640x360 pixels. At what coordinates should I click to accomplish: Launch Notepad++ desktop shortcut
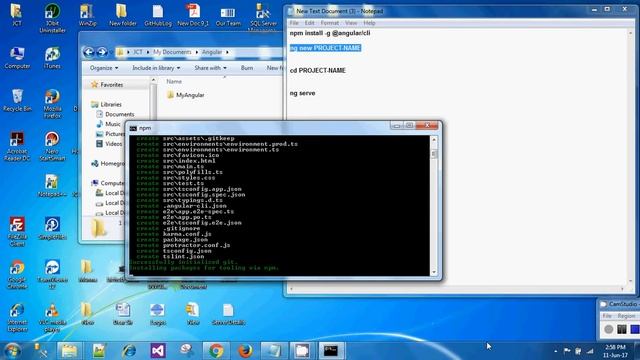click(x=52, y=186)
